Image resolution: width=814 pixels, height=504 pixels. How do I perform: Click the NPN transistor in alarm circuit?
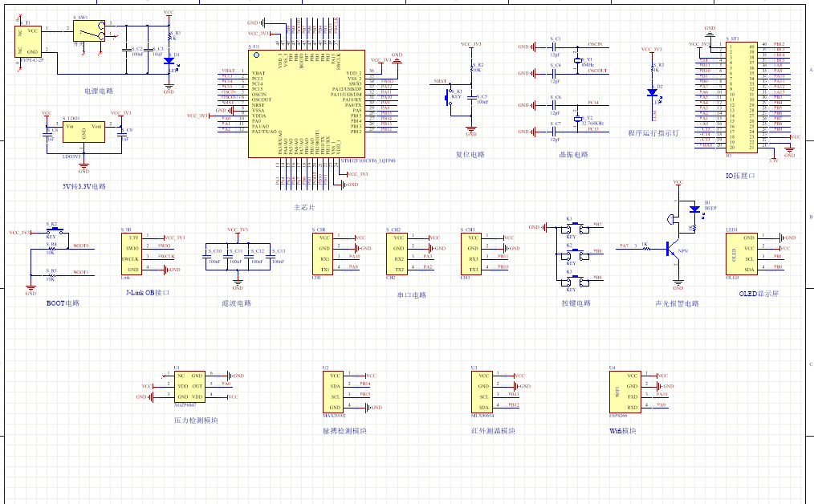point(675,250)
